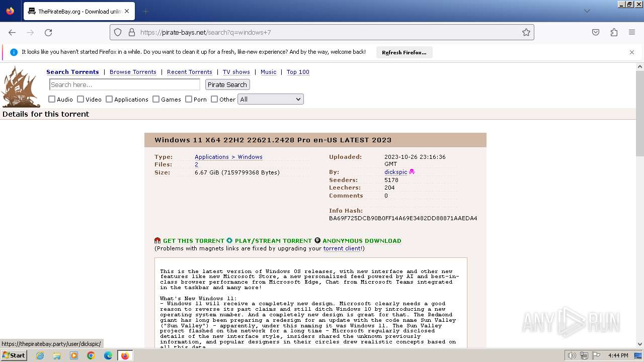
Task: Click the magnet icon before Get This Torrent
Action: (x=157, y=241)
